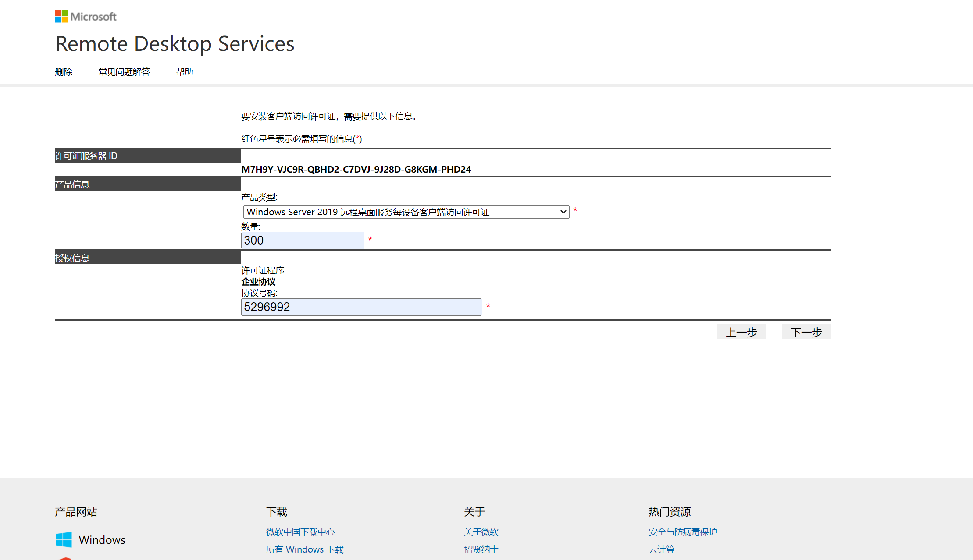Click the 关于 footer heading
Viewport: 973px width, 560px height.
point(474,512)
